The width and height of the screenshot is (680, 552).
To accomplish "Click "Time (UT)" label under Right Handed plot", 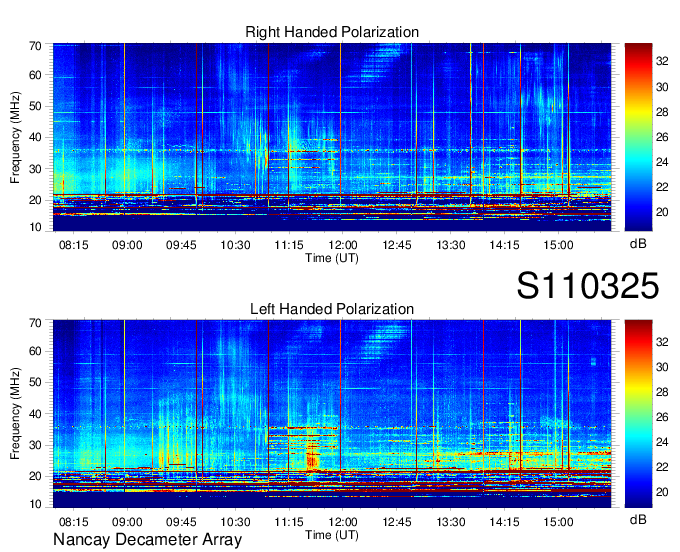I will click(332, 258).
